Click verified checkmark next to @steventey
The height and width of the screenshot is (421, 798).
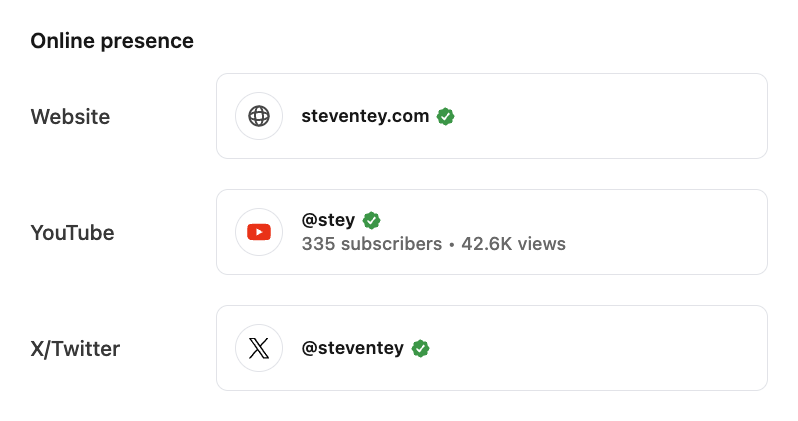pos(420,348)
